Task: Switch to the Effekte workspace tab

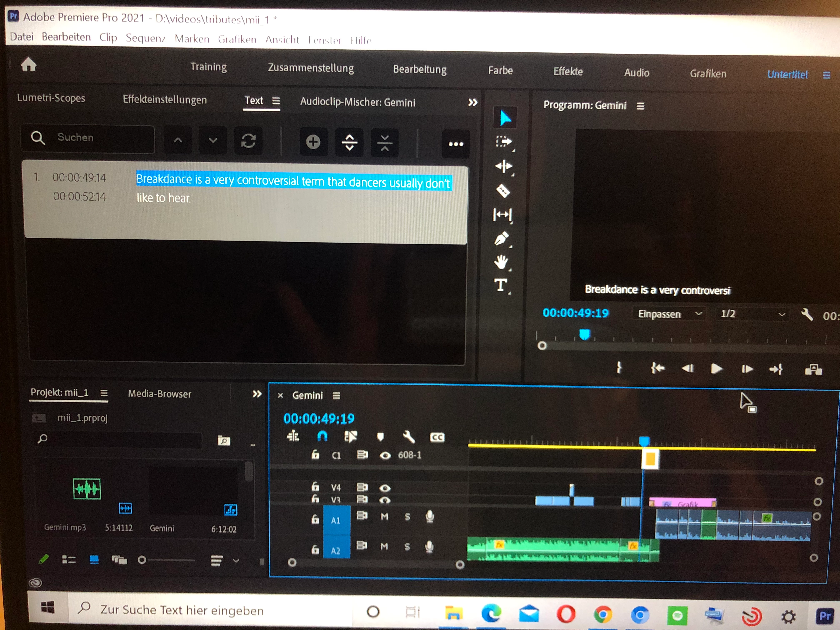Action: (568, 71)
